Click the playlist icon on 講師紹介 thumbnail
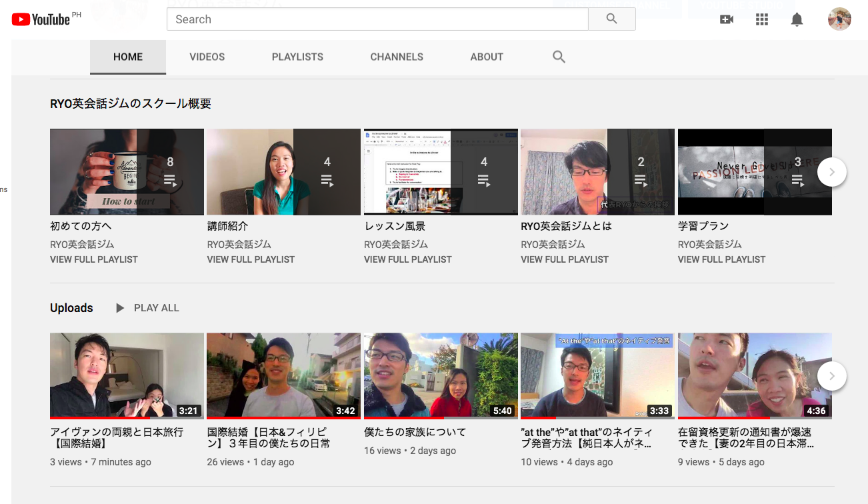The image size is (868, 504). click(x=327, y=180)
